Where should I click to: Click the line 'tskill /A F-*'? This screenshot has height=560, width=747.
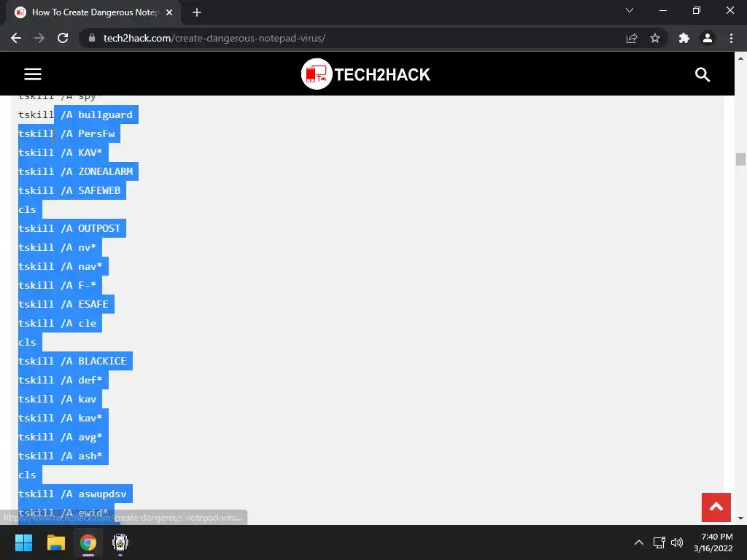click(57, 285)
